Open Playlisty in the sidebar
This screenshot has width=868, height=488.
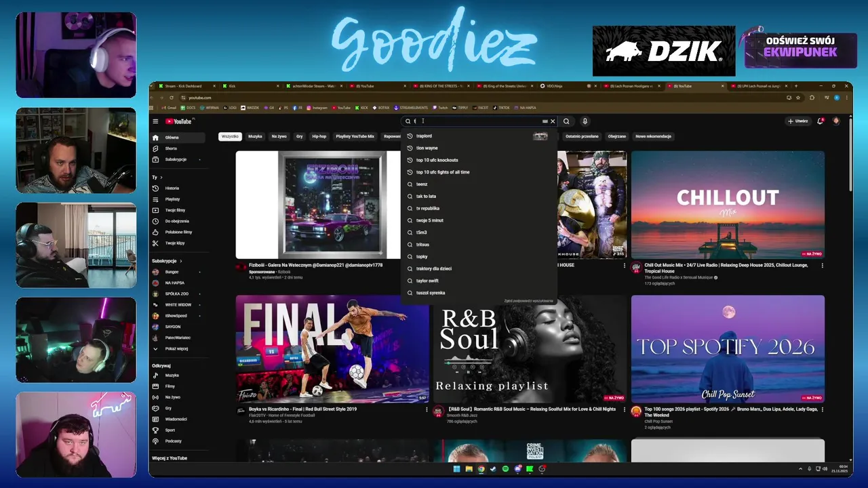pyautogui.click(x=178, y=199)
